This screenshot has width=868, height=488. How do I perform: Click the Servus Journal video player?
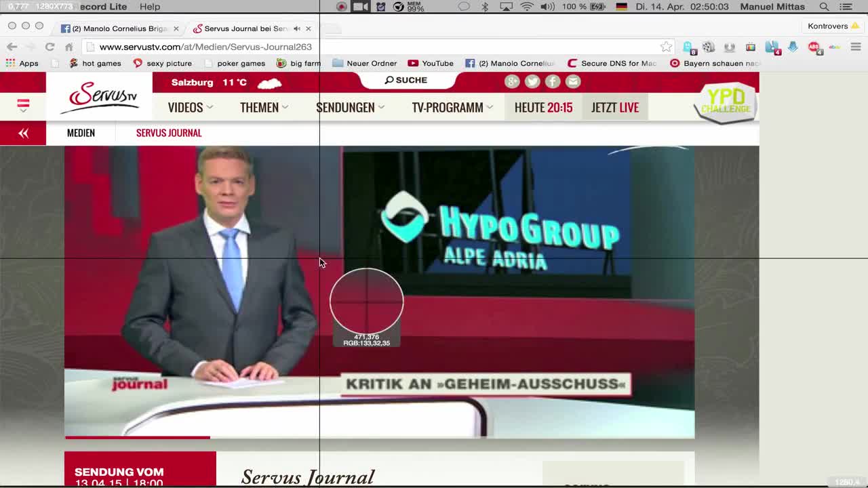point(379,291)
